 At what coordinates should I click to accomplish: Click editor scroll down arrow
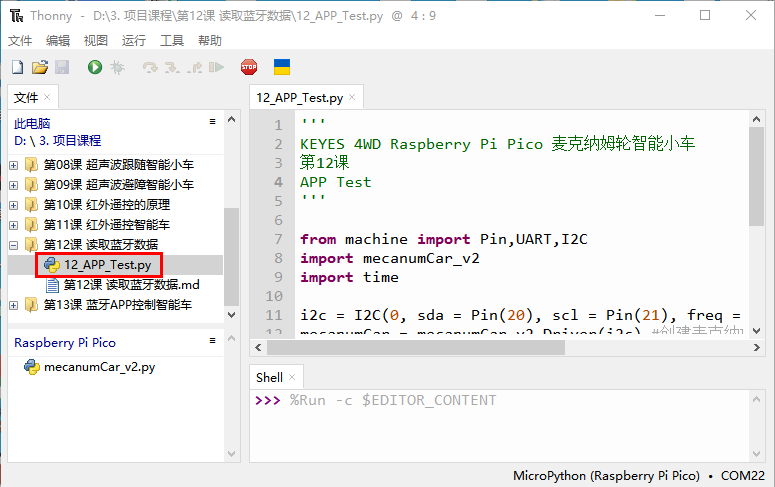coord(756,330)
